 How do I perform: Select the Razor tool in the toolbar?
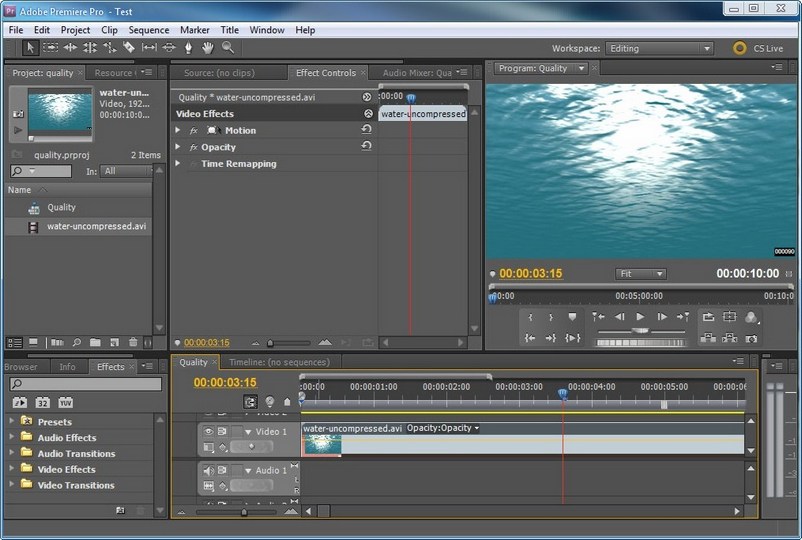coord(129,47)
